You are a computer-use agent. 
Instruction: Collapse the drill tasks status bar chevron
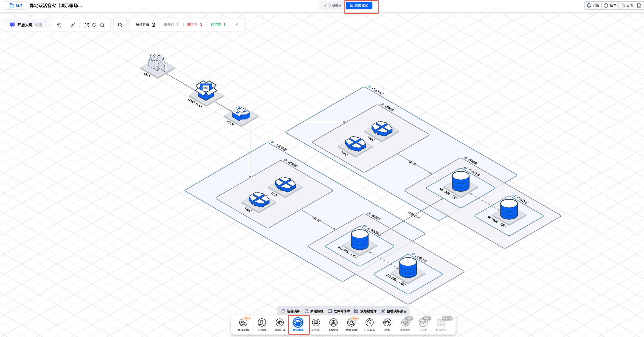[237, 25]
